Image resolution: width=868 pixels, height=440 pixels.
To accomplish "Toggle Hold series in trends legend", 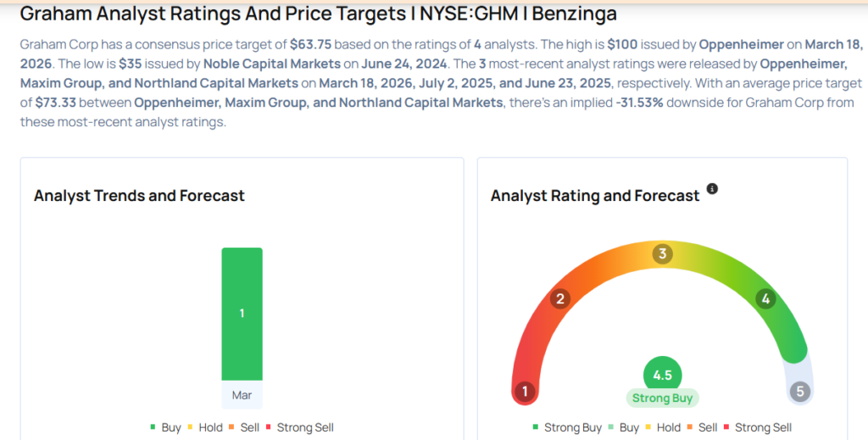I will (205, 427).
